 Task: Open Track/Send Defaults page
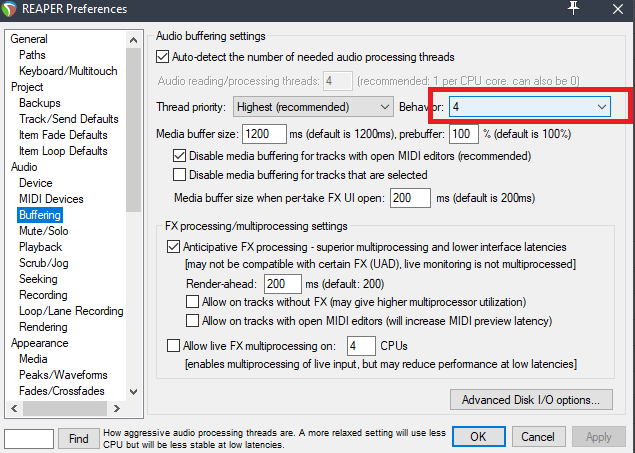pos(69,119)
